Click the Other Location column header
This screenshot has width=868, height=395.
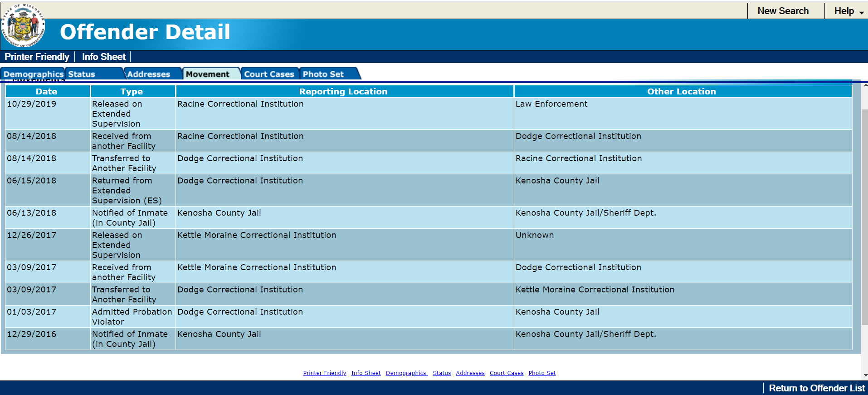click(683, 91)
